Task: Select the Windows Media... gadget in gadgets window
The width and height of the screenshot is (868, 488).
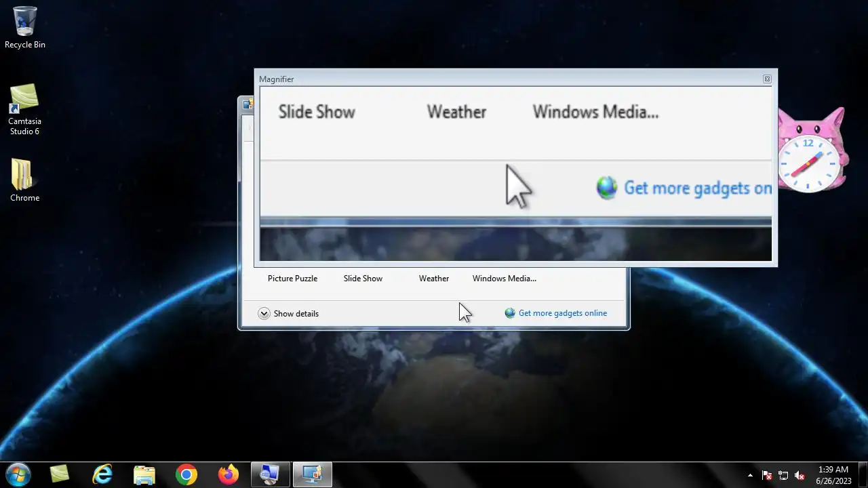Action: coord(505,279)
